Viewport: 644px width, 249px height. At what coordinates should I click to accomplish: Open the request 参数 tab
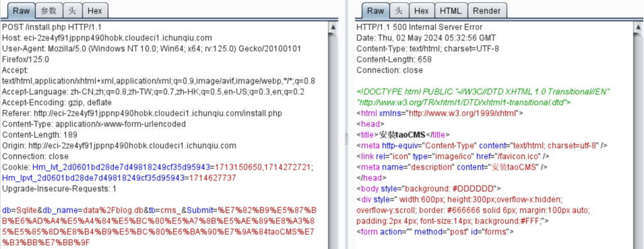pos(49,11)
